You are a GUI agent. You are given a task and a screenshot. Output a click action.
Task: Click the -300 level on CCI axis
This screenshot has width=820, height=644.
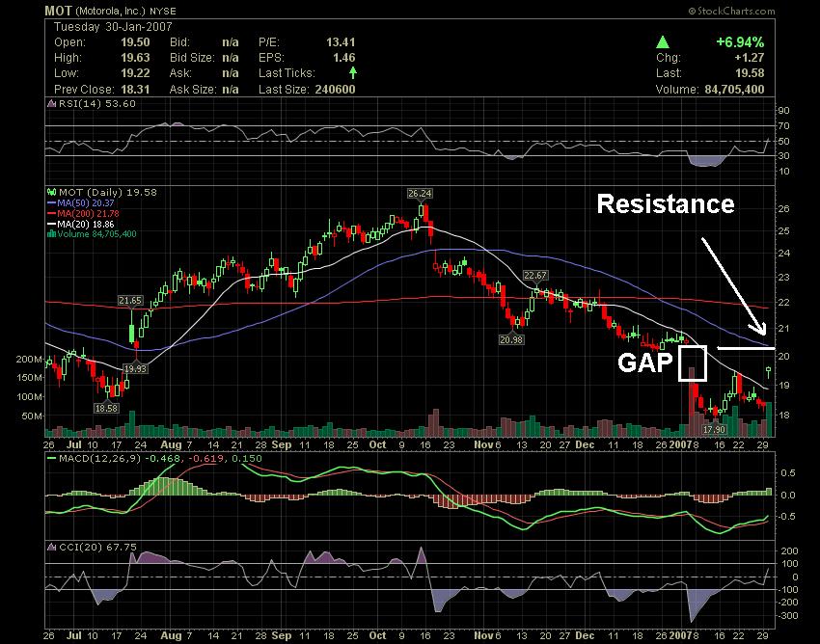(x=788, y=616)
